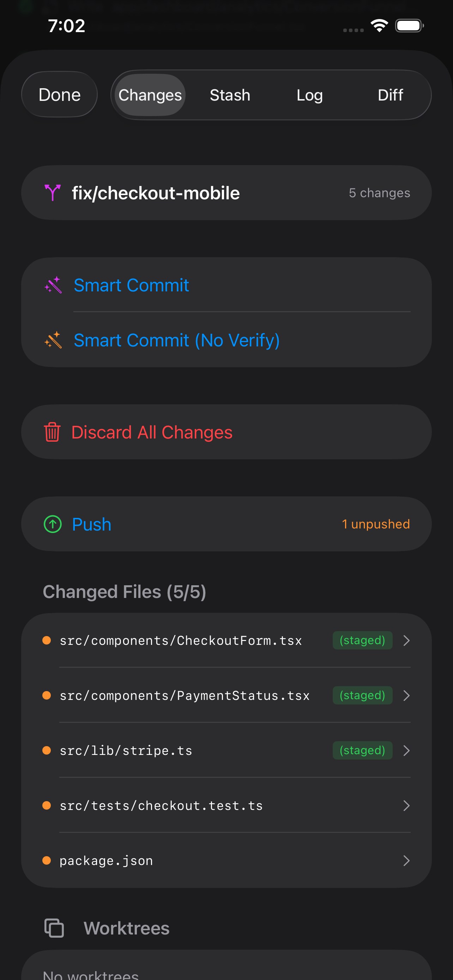The height and width of the screenshot is (980, 453).
Task: Expand details for src/components/CheckoutForm.tsx
Action: pyautogui.click(x=406, y=640)
